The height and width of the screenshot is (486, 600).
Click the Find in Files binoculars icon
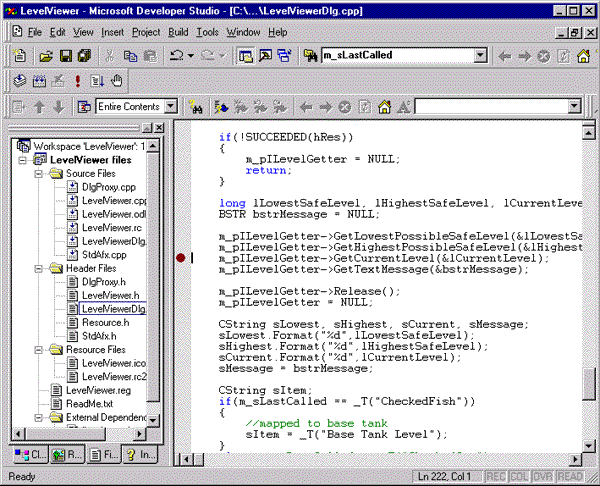pyautogui.click(x=311, y=56)
